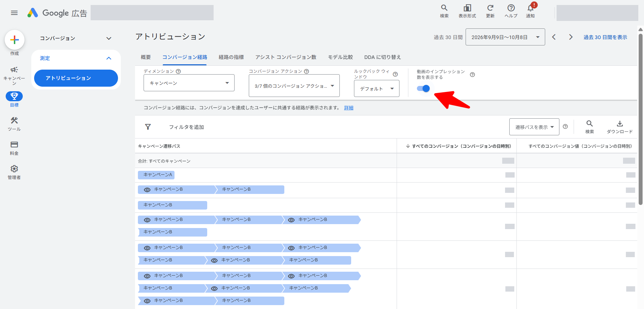
Task: Open the 表示形式 appearance option
Action: coord(467,11)
